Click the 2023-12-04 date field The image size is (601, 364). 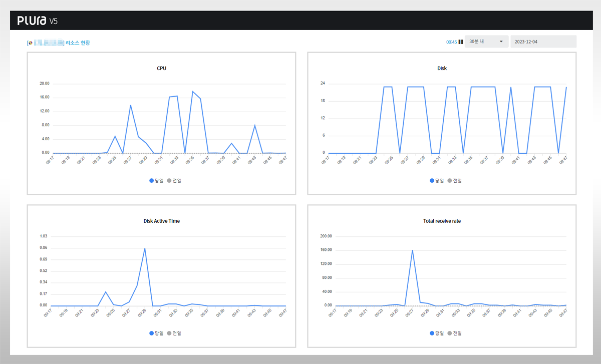[543, 42]
